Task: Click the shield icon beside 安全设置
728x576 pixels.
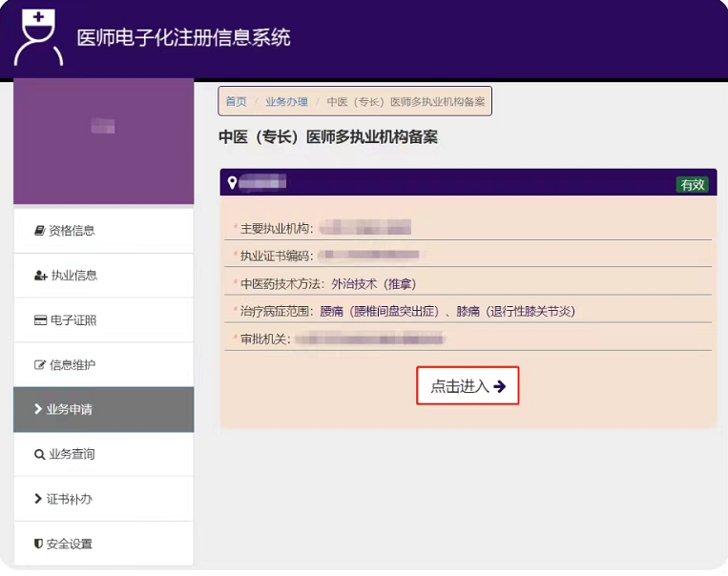Action: pos(39,545)
